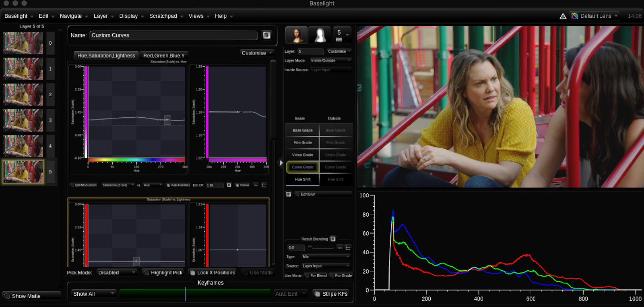The width and height of the screenshot is (644, 307).
Task: Open the Baselight menu
Action: [x=19, y=16]
